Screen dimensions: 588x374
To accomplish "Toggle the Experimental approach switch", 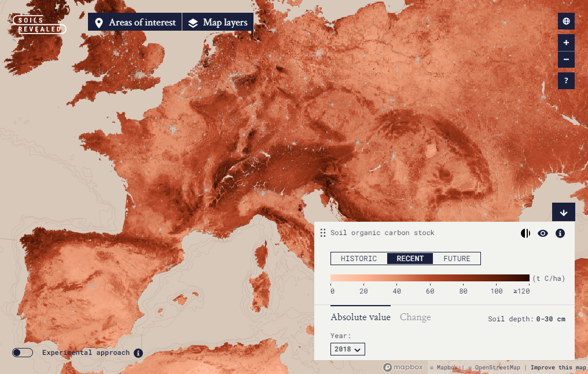I will [x=23, y=353].
